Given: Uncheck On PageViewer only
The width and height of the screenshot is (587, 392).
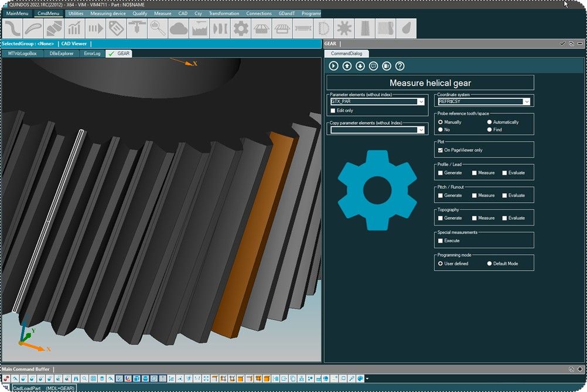Looking at the screenshot, I should pos(441,150).
